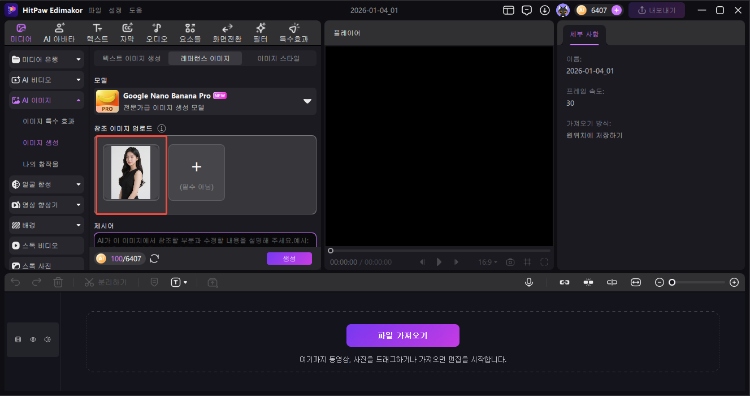Click the grid overlay icon in player
Viewport: 750px width, 396px height.
pyautogui.click(x=528, y=262)
